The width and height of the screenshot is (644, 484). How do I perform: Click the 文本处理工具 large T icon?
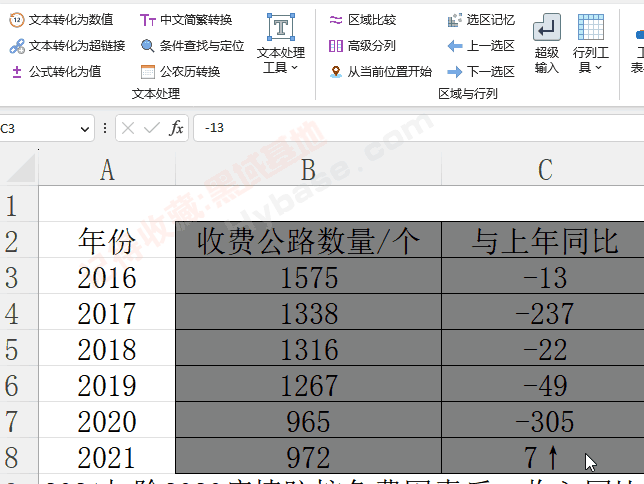pyautogui.click(x=281, y=27)
